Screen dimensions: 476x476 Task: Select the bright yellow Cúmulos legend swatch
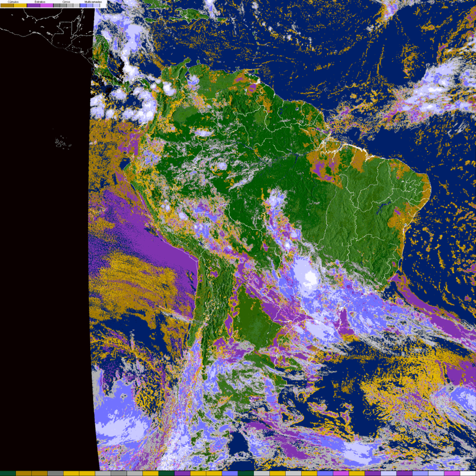[x=20, y=5]
